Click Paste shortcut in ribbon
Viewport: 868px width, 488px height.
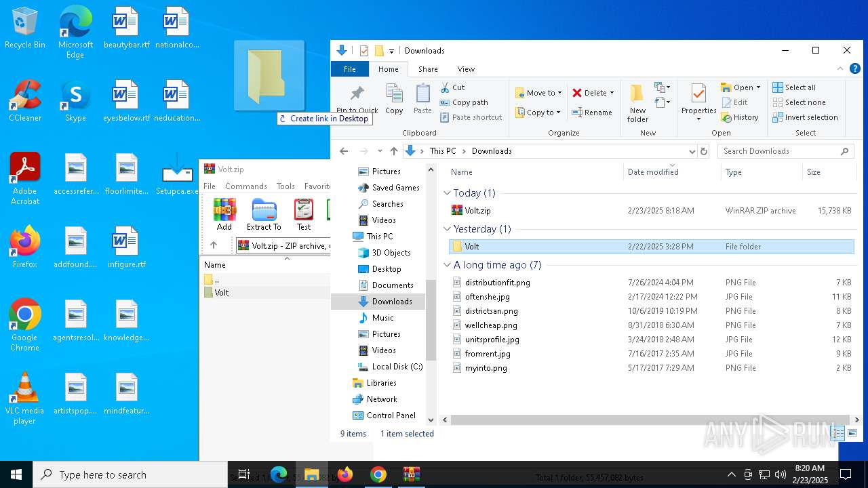pos(471,117)
